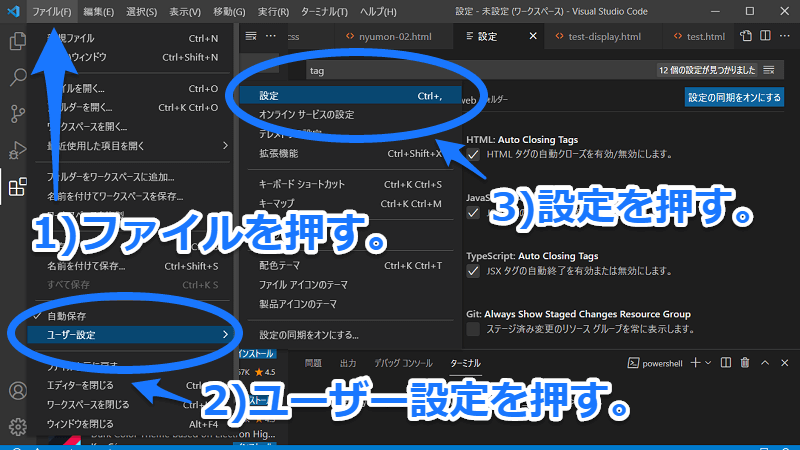Toggle the TypeScript Auto Closing Tags checkbox

point(474,270)
